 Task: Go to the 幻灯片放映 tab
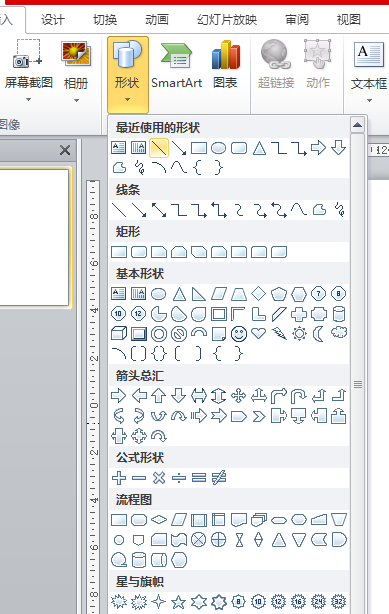(227, 19)
